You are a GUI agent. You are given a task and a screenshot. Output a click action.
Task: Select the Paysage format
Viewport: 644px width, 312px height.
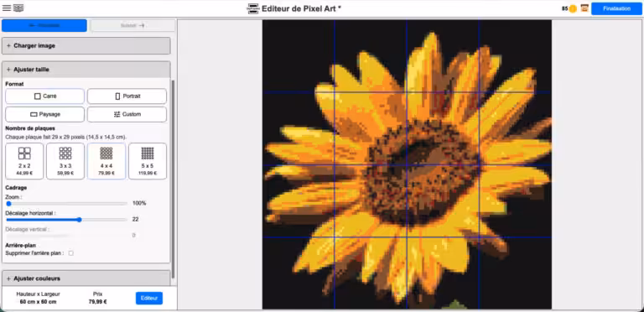tap(44, 115)
